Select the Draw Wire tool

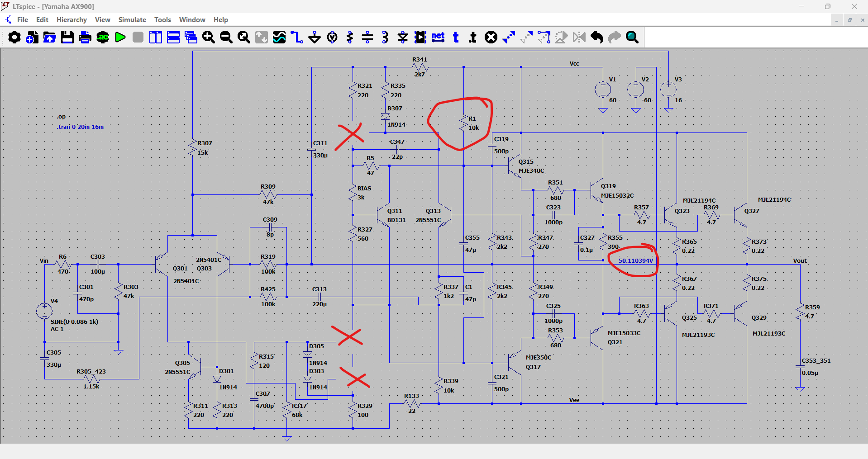[297, 37]
